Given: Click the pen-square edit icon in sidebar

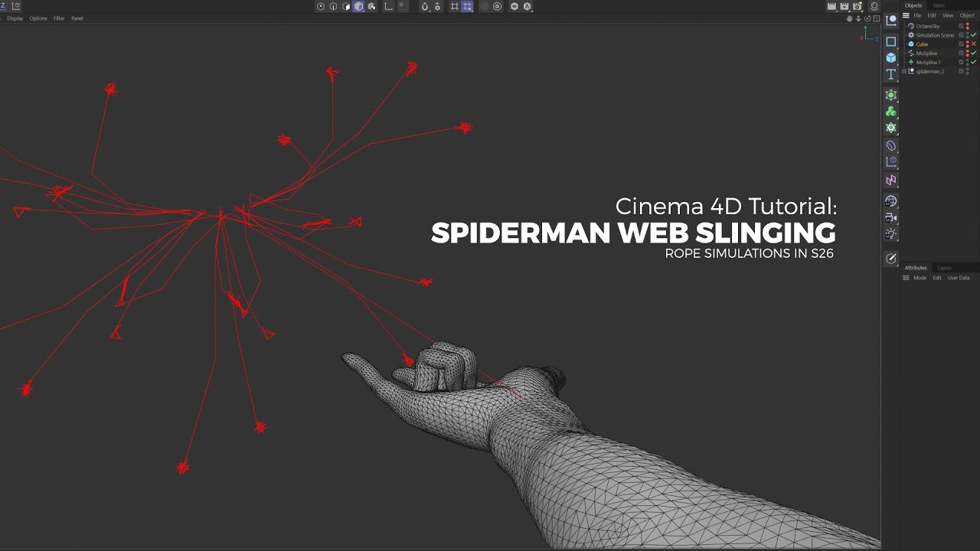Looking at the screenshot, I should click(891, 259).
